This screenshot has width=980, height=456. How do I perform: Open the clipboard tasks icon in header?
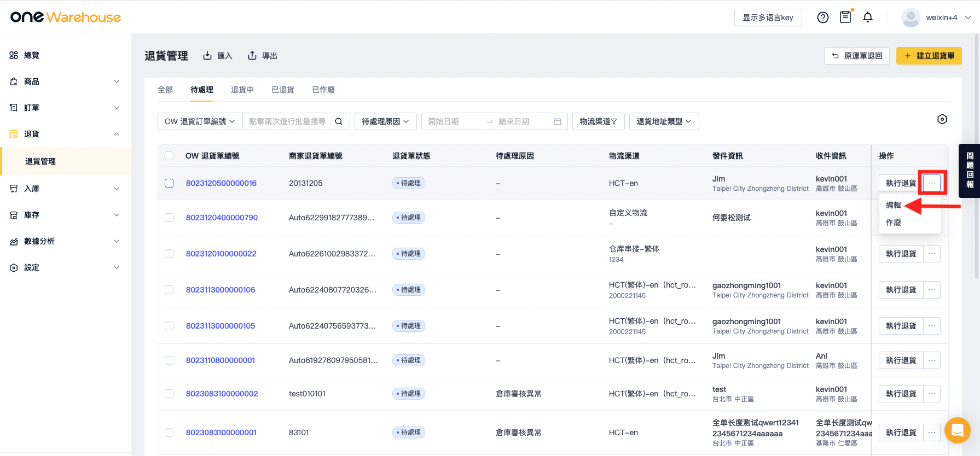click(x=845, y=17)
